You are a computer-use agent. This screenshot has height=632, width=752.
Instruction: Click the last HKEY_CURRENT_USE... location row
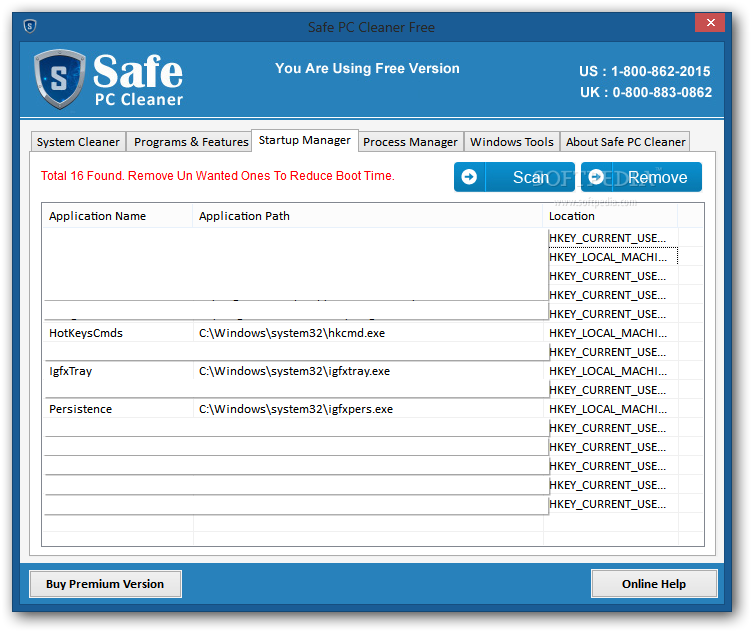coord(608,504)
